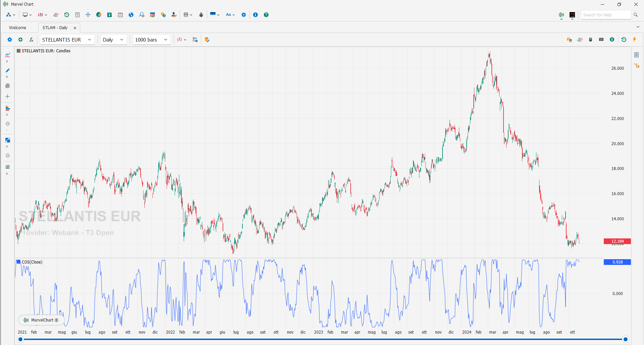Click the chart-toolbar refresh history clock icon

coord(624,40)
